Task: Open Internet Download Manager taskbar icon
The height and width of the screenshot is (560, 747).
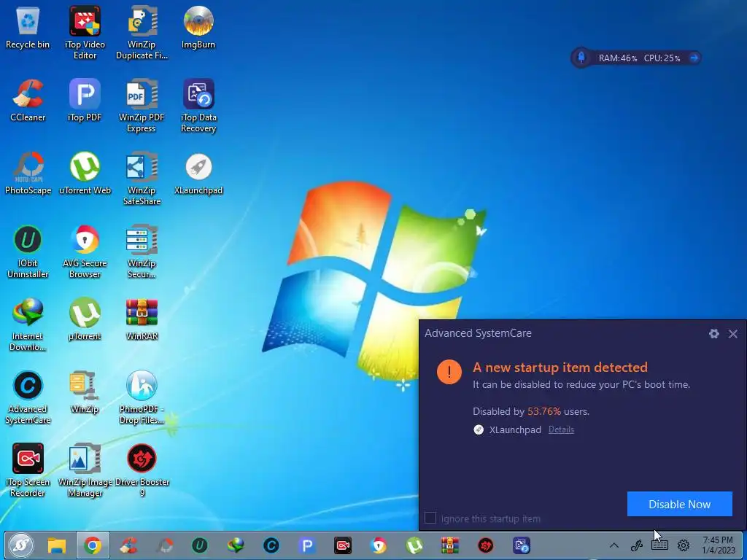Action: point(236,545)
